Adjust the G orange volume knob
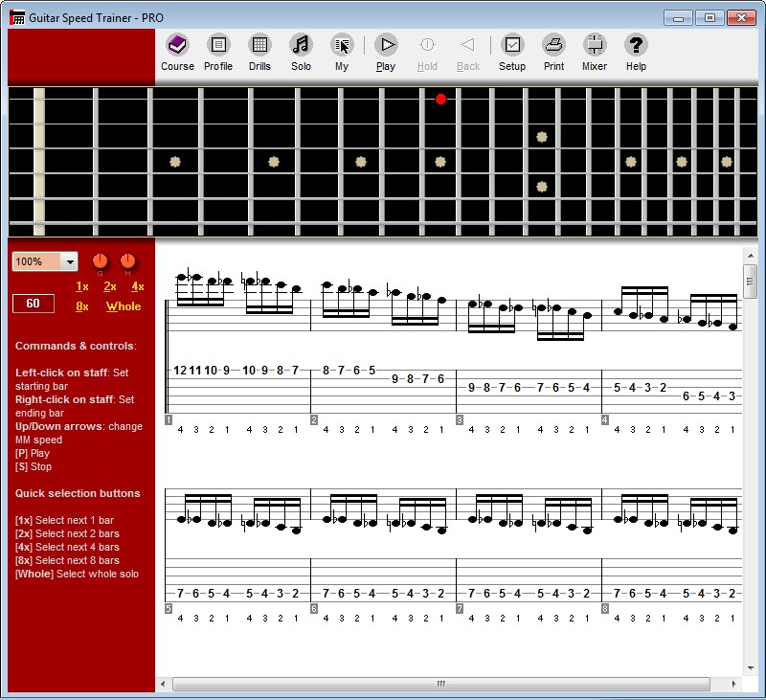Image resolution: width=766 pixels, height=700 pixels. 100,261
